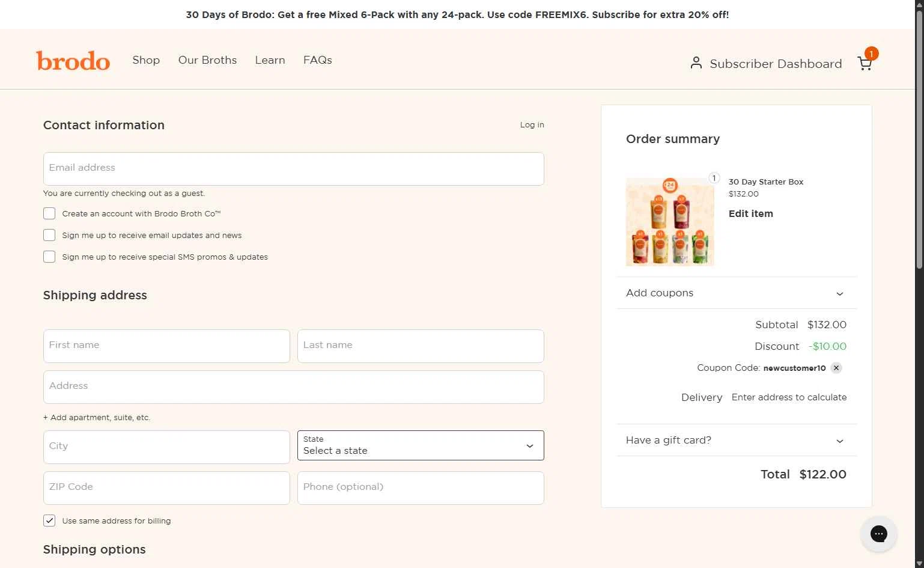Click the -$10.00 discount value

(x=827, y=346)
